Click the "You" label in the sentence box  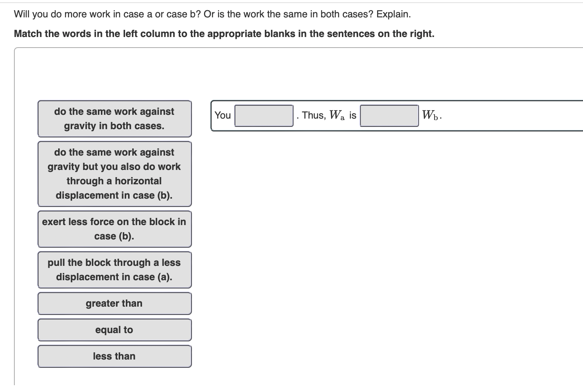[x=222, y=116]
